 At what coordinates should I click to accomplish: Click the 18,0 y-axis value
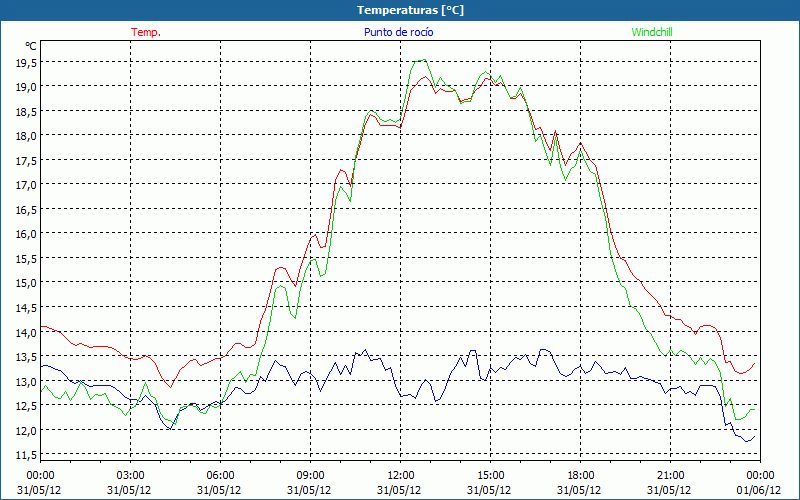pyautogui.click(x=26, y=136)
